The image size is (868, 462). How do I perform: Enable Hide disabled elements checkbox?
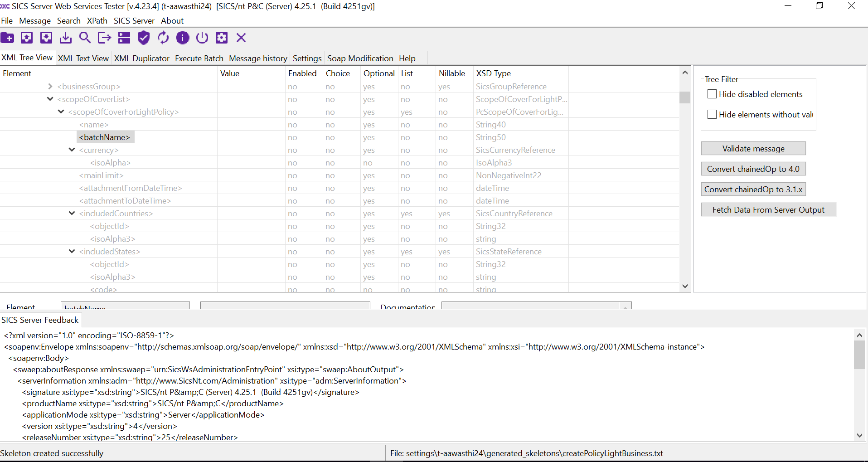712,94
